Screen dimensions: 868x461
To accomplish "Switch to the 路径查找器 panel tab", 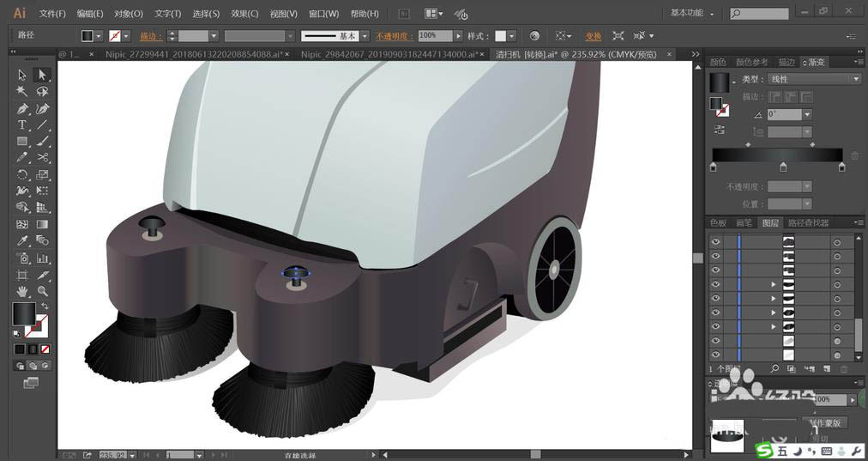I will tap(808, 222).
